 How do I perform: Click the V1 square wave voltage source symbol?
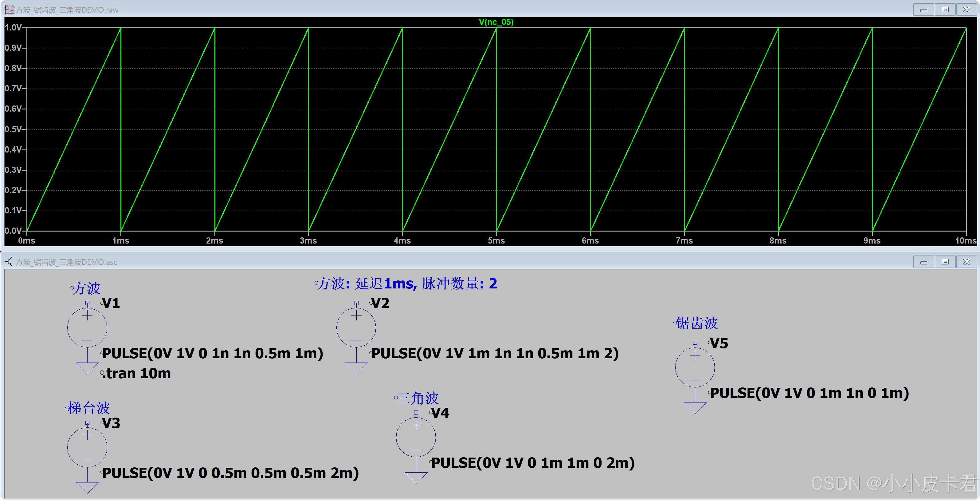(87, 327)
